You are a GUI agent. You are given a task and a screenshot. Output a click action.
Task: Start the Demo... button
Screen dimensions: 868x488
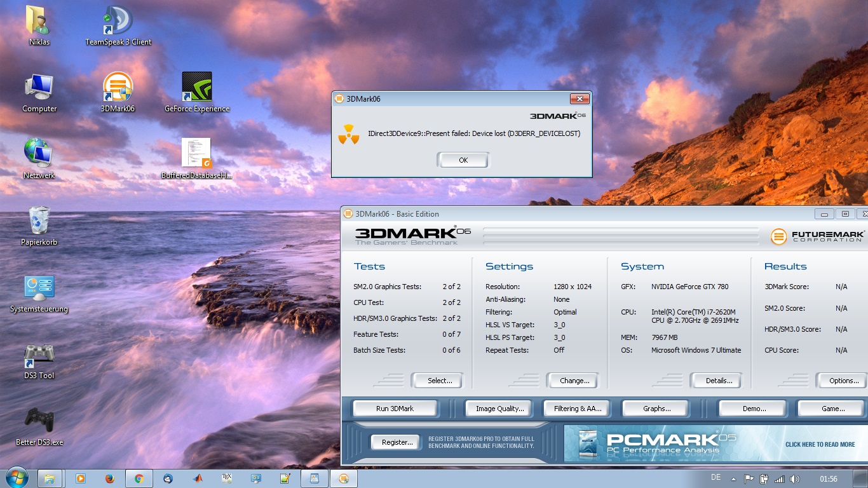[x=753, y=409]
